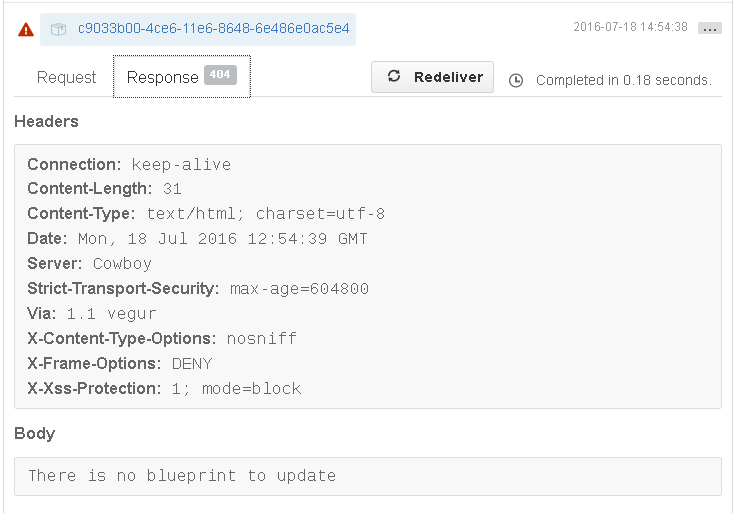Click the Redeliver button
This screenshot has height=513, width=736.
432,77
